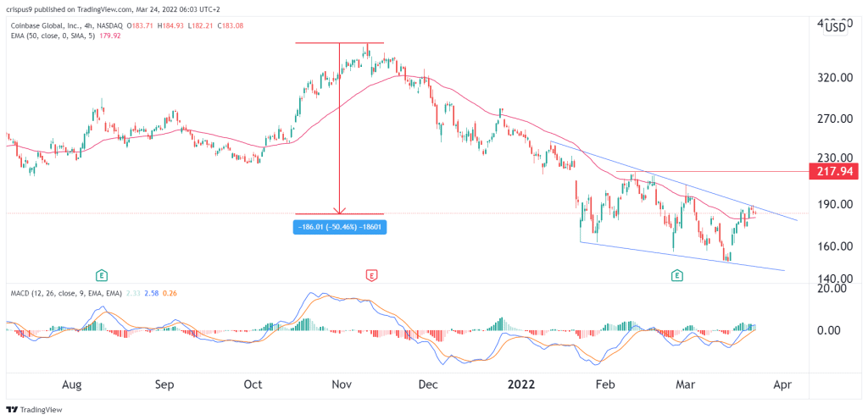Click the EMA value 179.92 in legend
The image size is (868, 420).
pyautogui.click(x=109, y=36)
